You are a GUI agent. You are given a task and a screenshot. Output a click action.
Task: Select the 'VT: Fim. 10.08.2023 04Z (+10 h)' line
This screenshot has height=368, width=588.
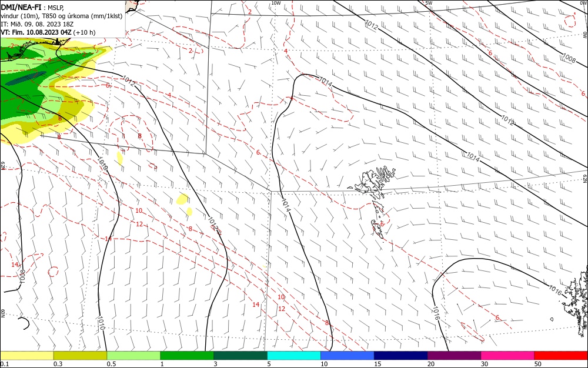(48, 32)
